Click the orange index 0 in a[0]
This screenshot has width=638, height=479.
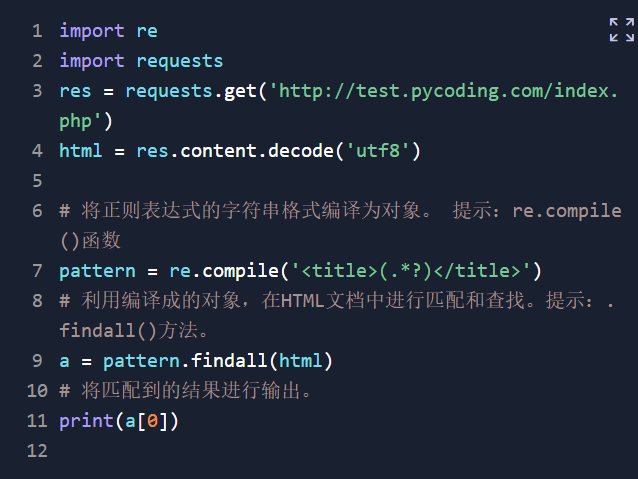pos(152,421)
